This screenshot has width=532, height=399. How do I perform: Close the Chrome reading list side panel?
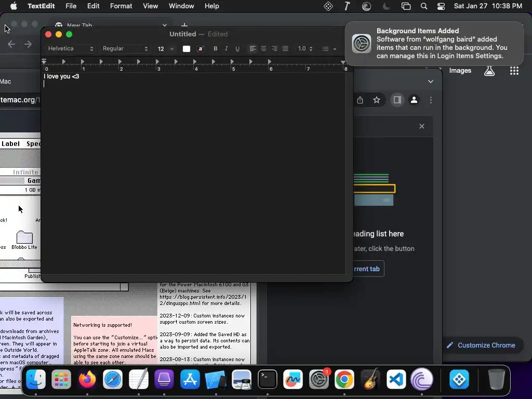[x=422, y=126]
